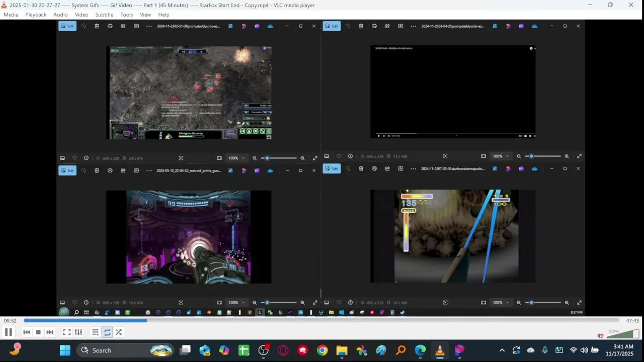Screen dimensions: 644x362
Task: Open the Media menu
Action: (x=11, y=15)
